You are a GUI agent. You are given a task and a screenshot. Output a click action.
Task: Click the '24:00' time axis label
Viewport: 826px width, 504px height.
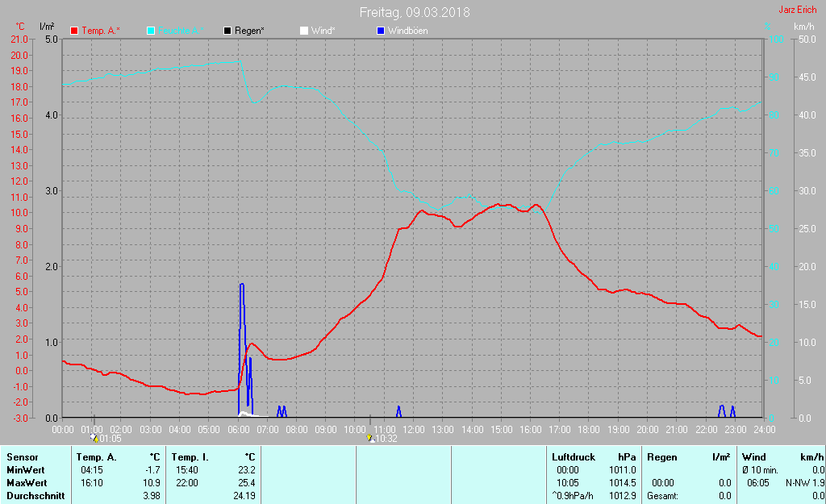765,429
